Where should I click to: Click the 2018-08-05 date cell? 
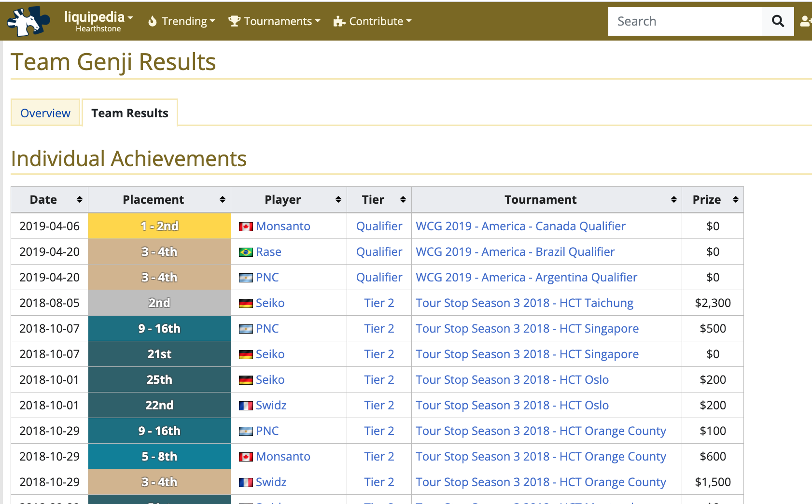click(x=49, y=303)
